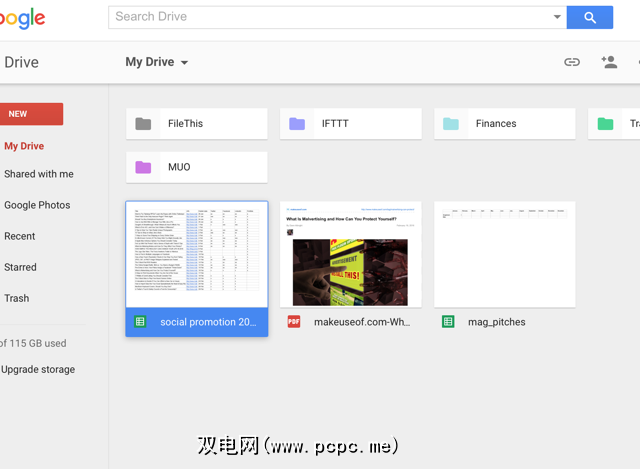Select the purple IFTTT folder icon

(x=297, y=124)
